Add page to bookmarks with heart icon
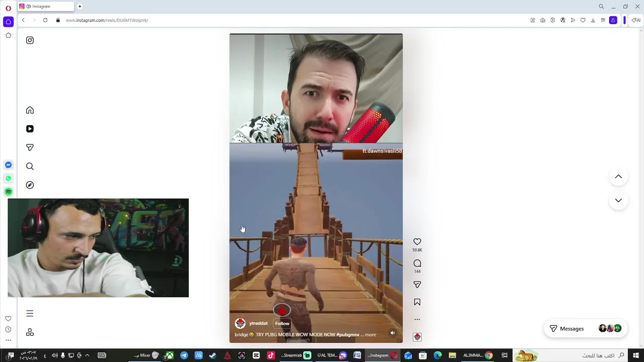This screenshot has width=644, height=362. [x=583, y=20]
